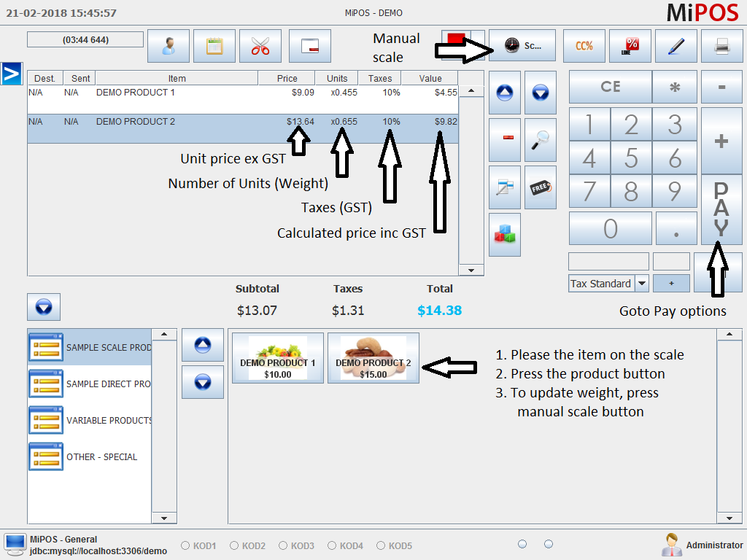Select the KOD3 radio button

pyautogui.click(x=284, y=545)
